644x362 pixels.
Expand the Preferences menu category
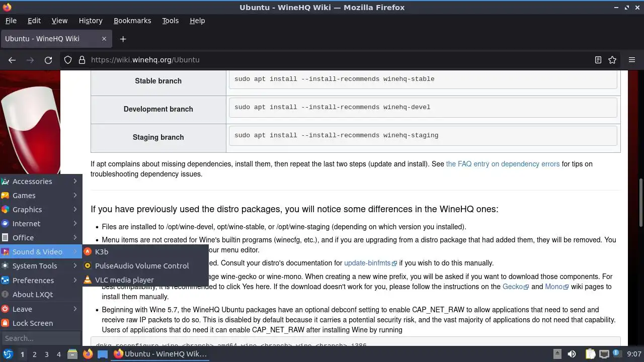41,281
